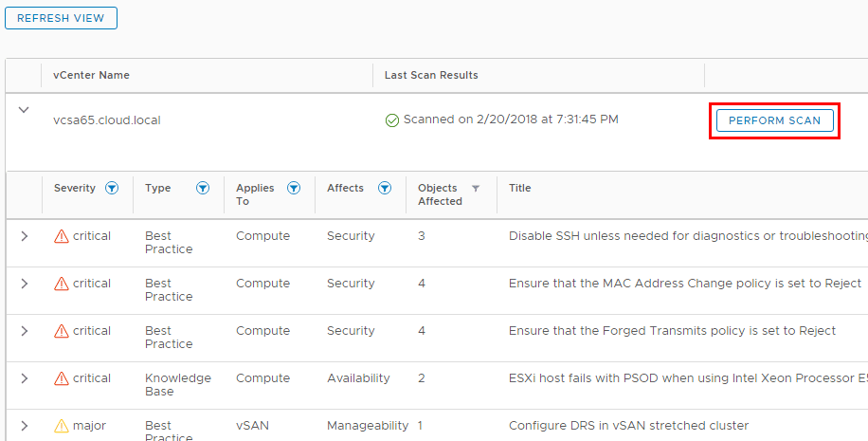This screenshot has height=441, width=868.
Task: Click the vCenter Name column header
Action: click(92, 75)
